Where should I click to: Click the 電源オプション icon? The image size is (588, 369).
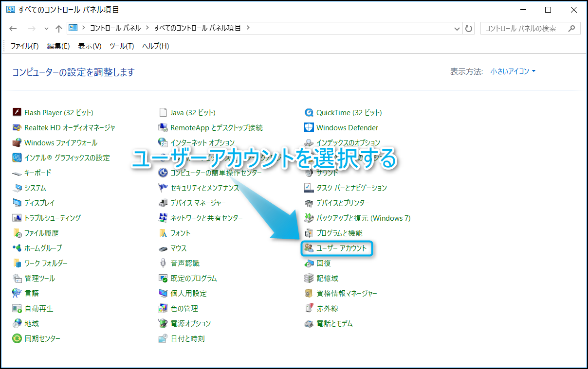[163, 323]
